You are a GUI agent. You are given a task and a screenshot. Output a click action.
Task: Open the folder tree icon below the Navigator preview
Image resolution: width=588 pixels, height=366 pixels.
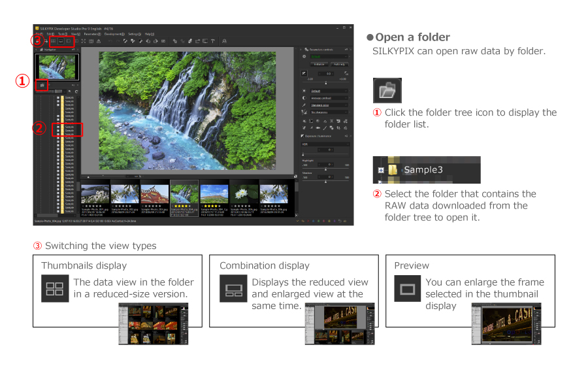(x=42, y=85)
